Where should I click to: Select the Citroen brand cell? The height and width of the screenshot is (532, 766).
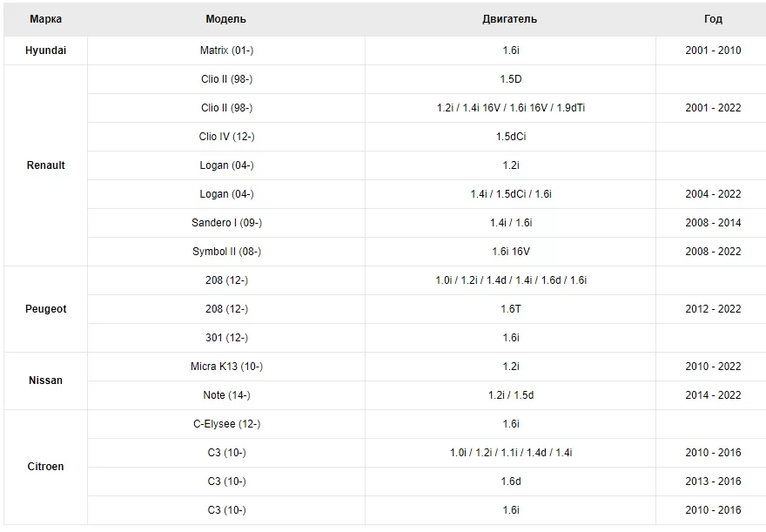pos(45,467)
